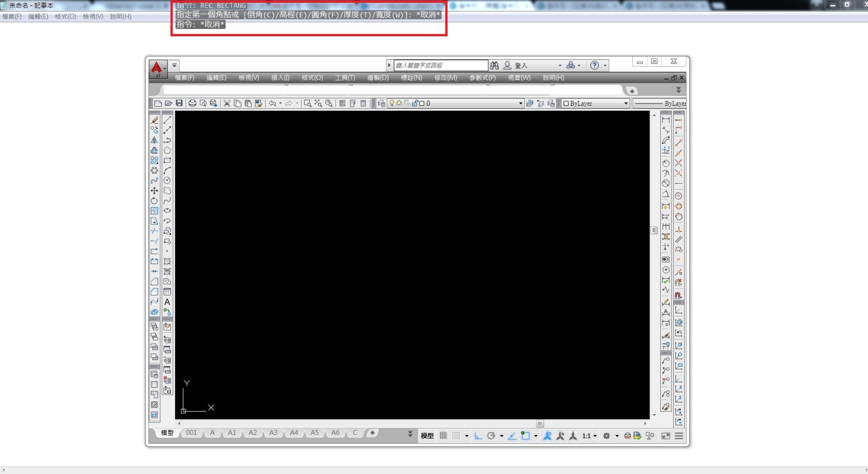This screenshot has height=474, width=868.
Task: Click the Open file icon
Action: tap(168, 103)
